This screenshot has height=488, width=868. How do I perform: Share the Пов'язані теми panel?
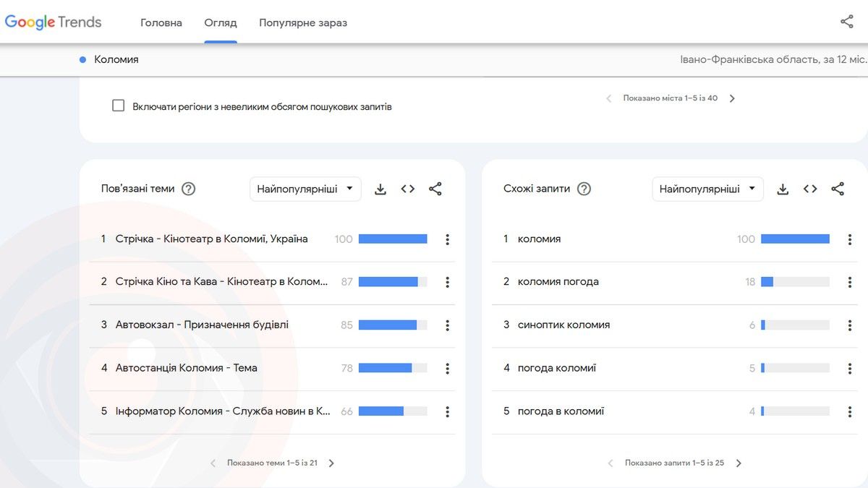pos(435,188)
